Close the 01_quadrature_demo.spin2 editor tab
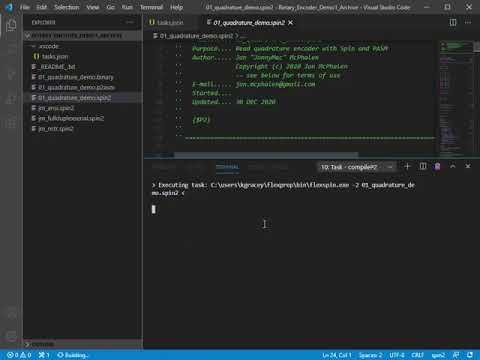Image resolution: width=480 pixels, height=360 pixels. [291, 23]
